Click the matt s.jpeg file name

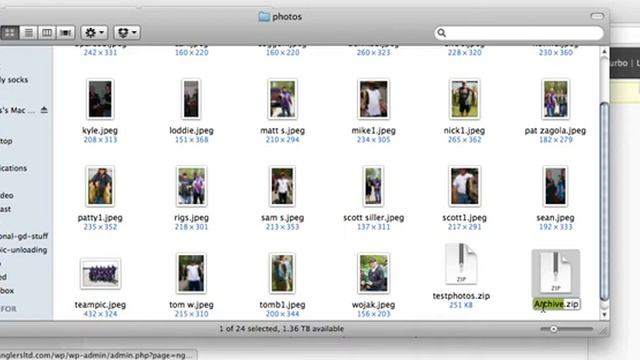pyautogui.click(x=282, y=131)
